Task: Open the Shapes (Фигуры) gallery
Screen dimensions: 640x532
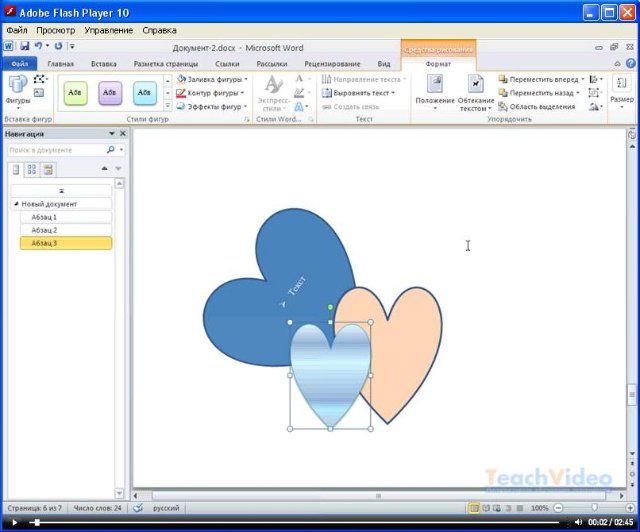Action: tap(17, 89)
